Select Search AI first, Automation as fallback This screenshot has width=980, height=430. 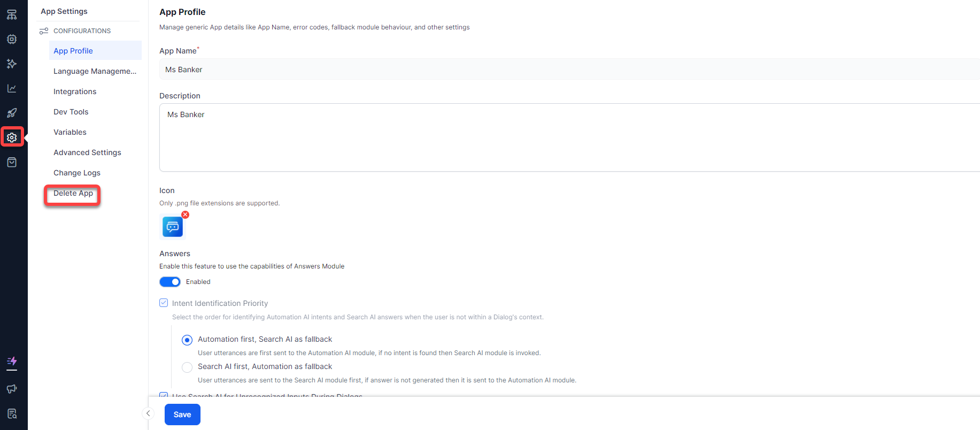click(x=187, y=367)
